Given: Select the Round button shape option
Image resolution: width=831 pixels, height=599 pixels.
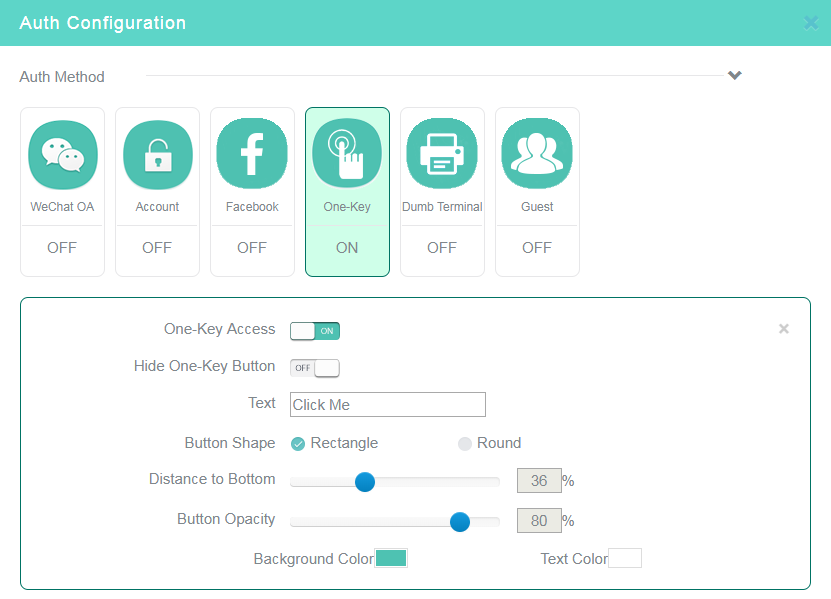Looking at the screenshot, I should [x=489, y=443].
